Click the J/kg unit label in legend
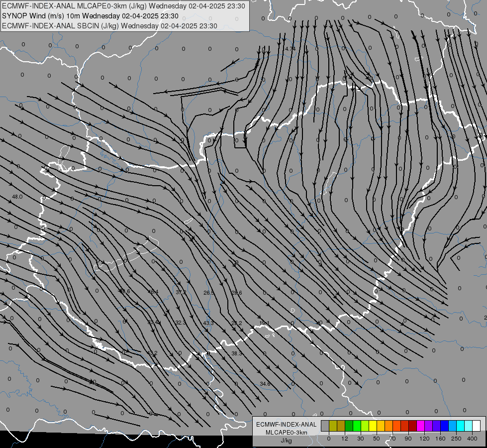Image resolution: width=487 pixels, height=448 pixels. coord(286,441)
